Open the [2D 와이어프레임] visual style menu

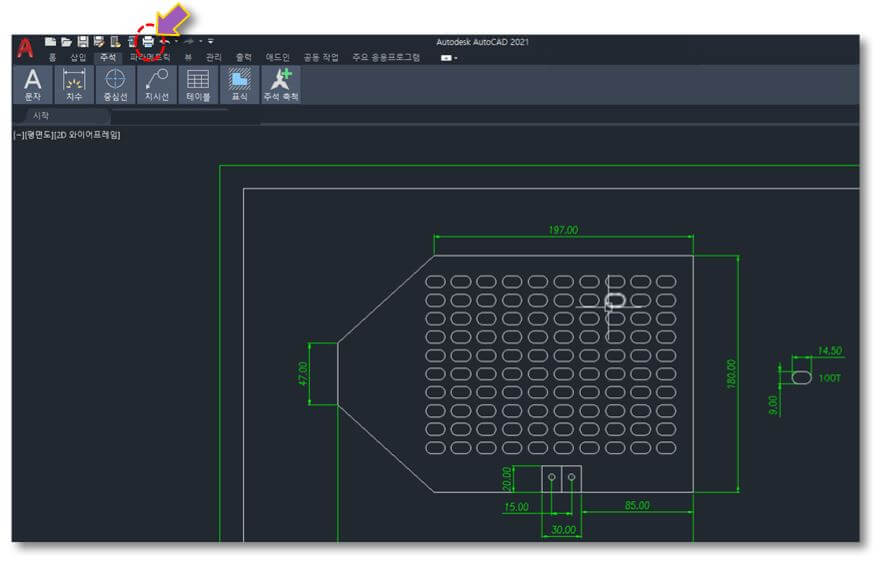tap(87, 135)
